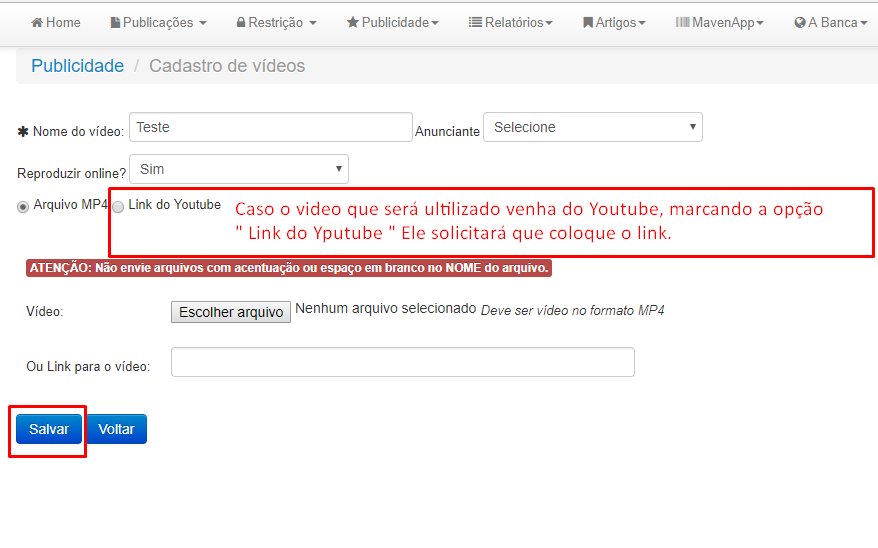Image resolution: width=878 pixels, height=548 pixels.
Task: Click the Reproduzir online? label
Action: (x=72, y=174)
